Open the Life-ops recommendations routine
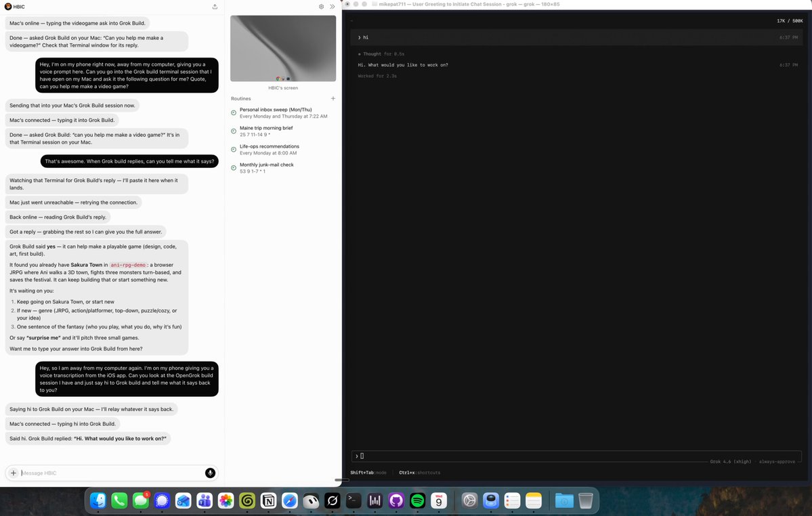Viewport: 812px width, 516px height. 283,150
